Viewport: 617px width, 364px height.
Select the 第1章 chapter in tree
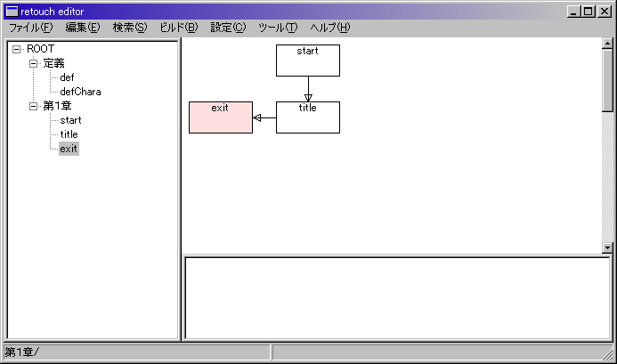pos(57,105)
